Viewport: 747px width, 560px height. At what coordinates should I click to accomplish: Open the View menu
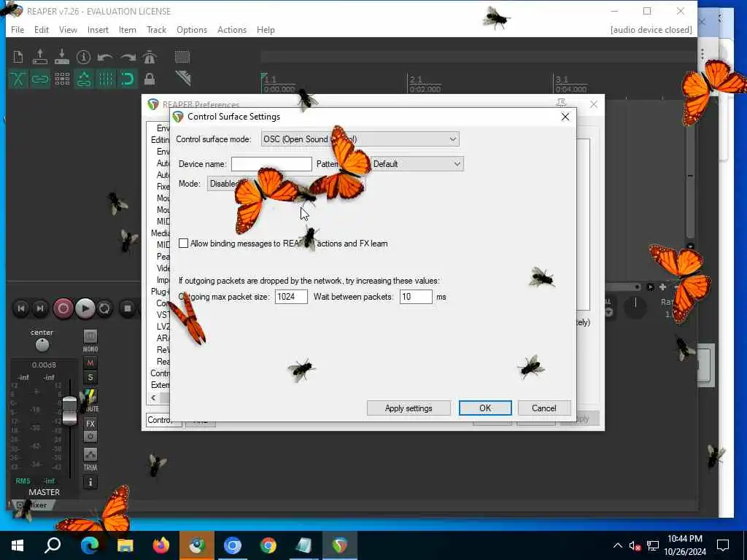[68, 29]
